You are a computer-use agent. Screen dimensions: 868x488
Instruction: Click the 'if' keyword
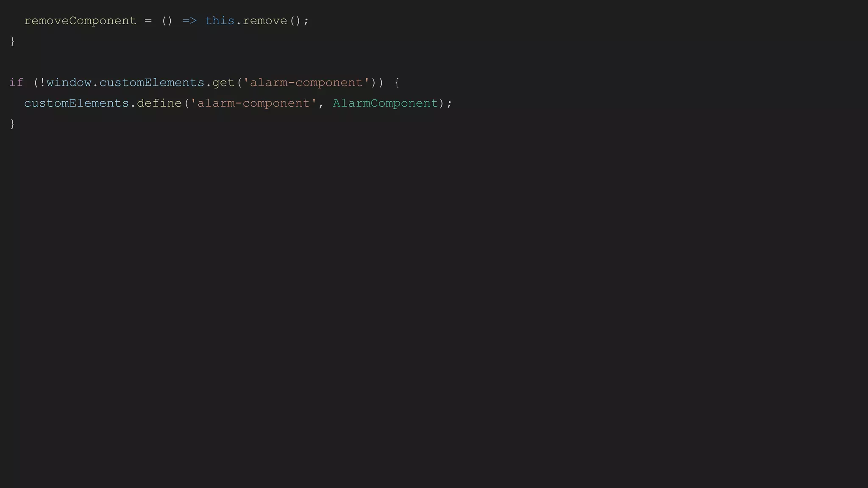pyautogui.click(x=16, y=83)
